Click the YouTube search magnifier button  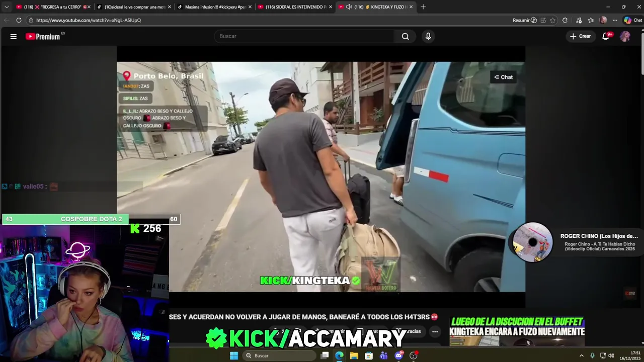[x=405, y=36]
